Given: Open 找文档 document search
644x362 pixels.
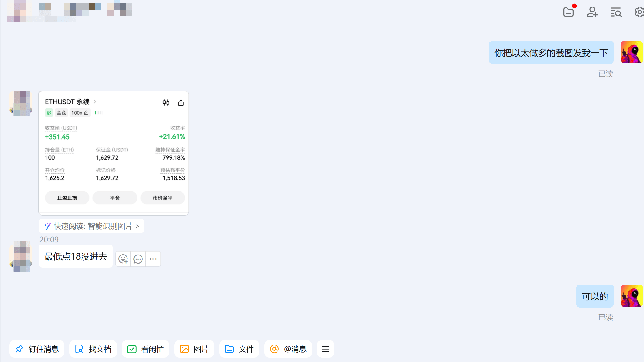Looking at the screenshot, I should (x=93, y=349).
